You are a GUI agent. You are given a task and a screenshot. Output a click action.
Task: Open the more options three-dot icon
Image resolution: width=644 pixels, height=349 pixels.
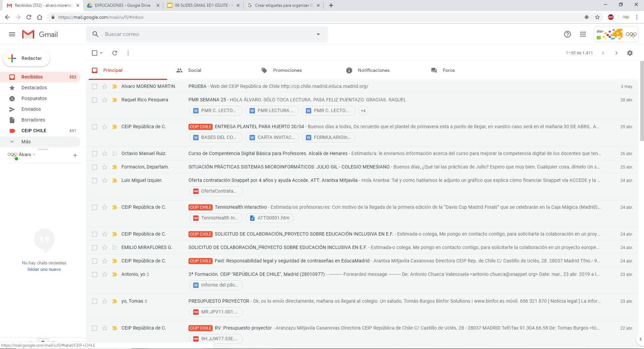pyautogui.click(x=128, y=53)
